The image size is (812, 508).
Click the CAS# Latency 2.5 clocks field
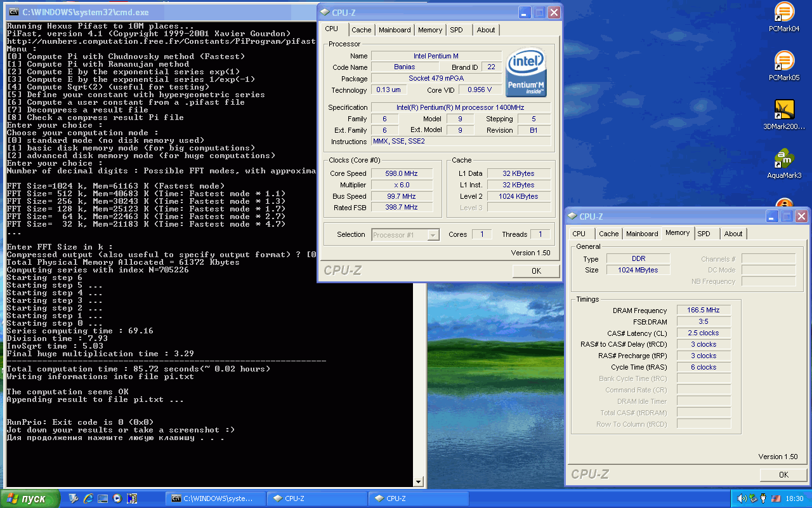704,333
